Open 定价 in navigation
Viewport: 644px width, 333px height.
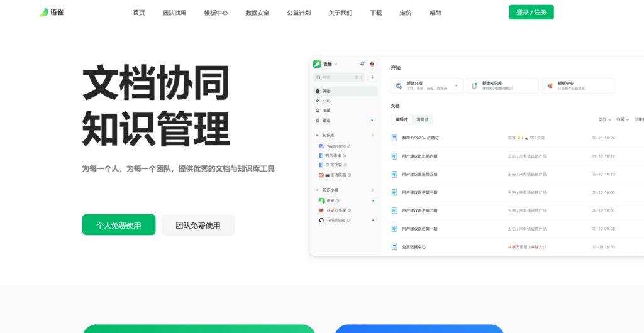(406, 13)
